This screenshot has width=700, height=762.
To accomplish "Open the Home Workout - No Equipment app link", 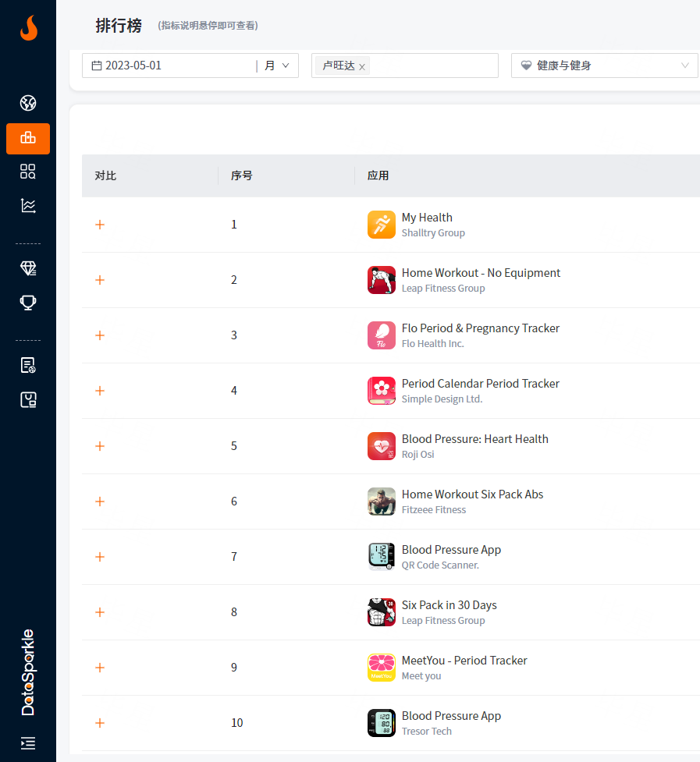I will click(x=481, y=273).
